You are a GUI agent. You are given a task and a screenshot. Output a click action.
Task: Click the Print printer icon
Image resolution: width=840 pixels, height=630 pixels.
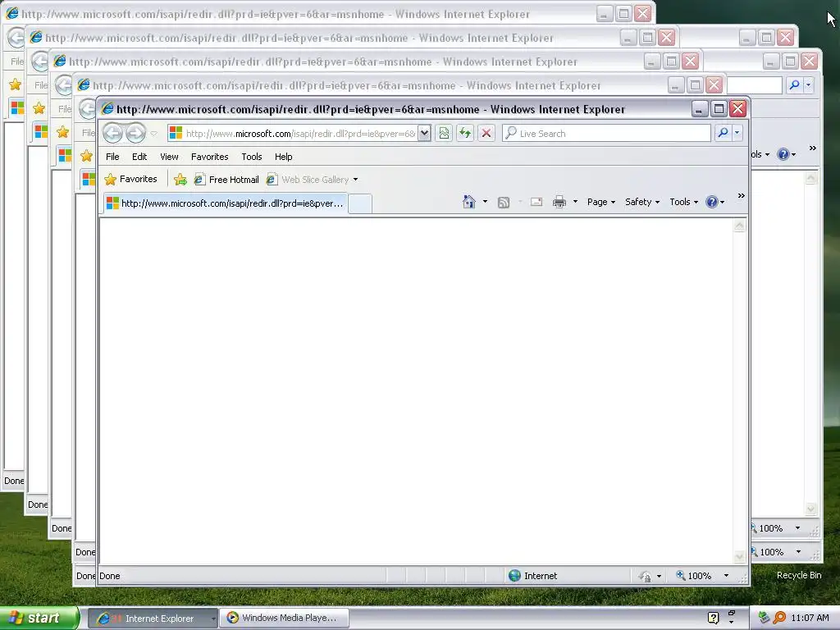(x=559, y=202)
